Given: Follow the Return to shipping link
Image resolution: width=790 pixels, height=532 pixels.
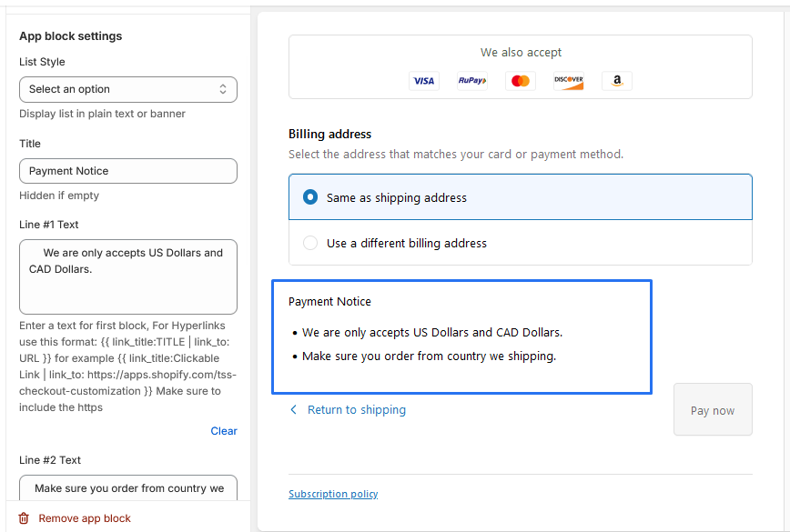Looking at the screenshot, I should point(356,410).
